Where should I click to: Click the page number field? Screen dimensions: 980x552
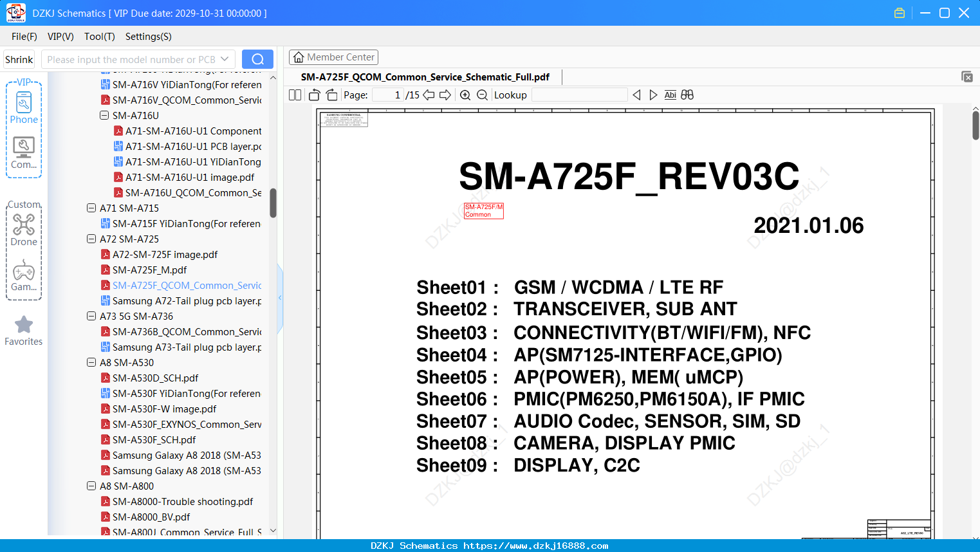(387, 95)
